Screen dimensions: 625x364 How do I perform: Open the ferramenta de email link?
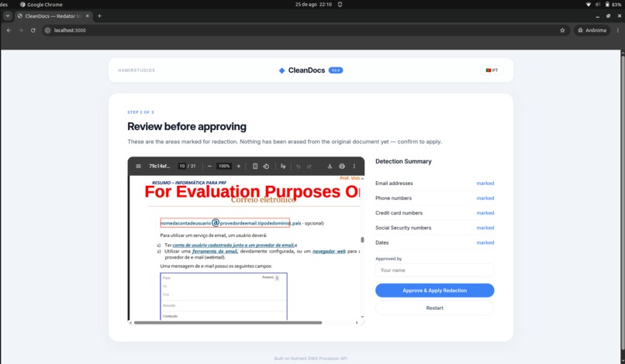[215, 251]
